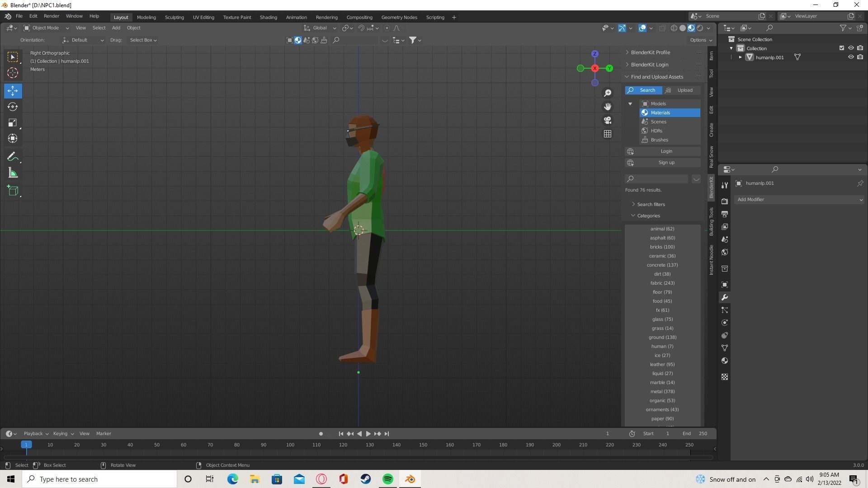This screenshot has width=868, height=488.
Task: Click the pan hand icon in viewport
Action: click(608, 107)
